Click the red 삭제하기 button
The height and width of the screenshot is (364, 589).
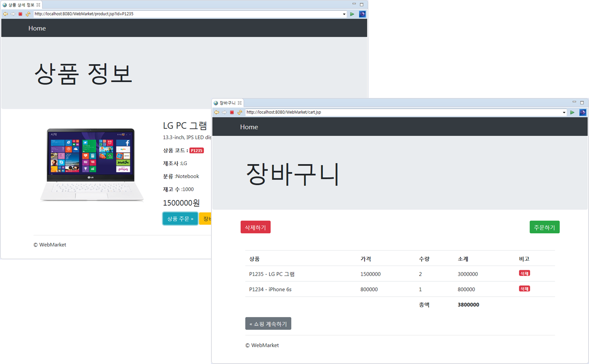pos(255,227)
